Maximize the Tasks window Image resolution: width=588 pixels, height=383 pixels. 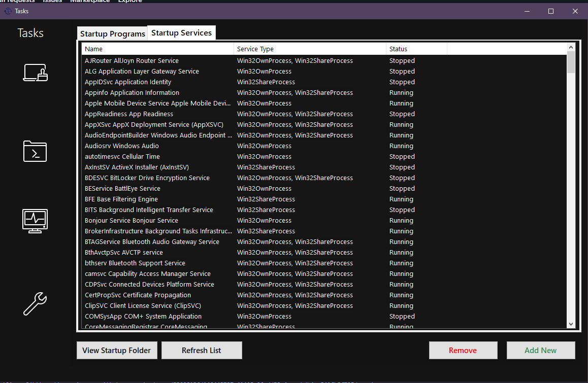click(x=551, y=11)
